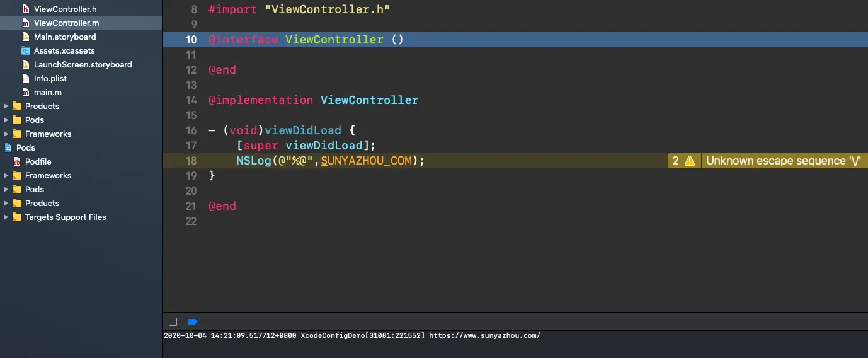Click the hide debug area icon
Screen dimensions: 868x358
173,322
